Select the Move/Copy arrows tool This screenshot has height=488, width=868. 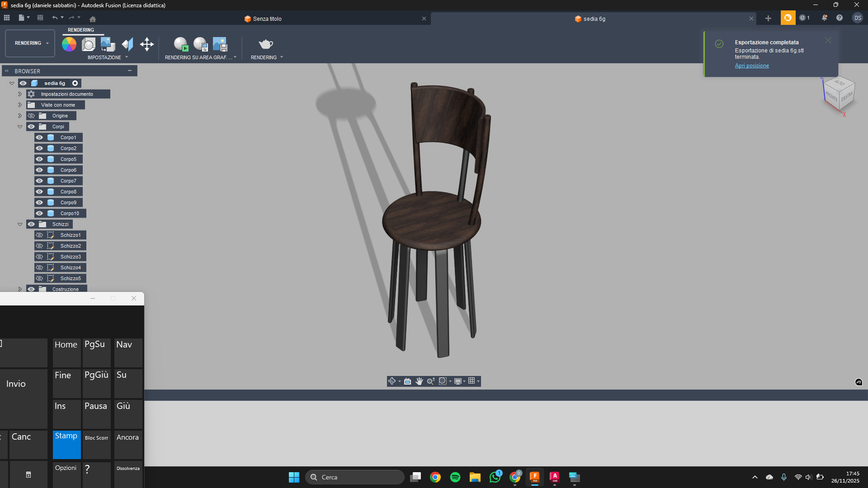coord(147,44)
